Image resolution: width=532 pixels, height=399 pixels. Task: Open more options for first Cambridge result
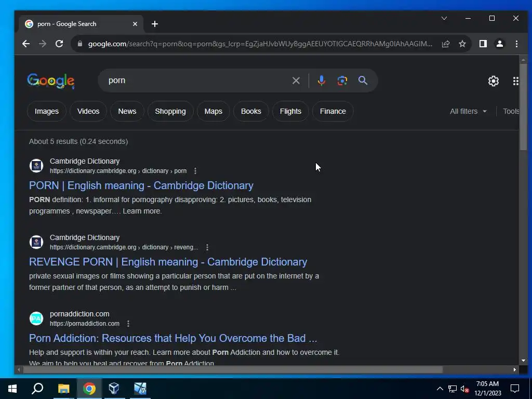[195, 171]
